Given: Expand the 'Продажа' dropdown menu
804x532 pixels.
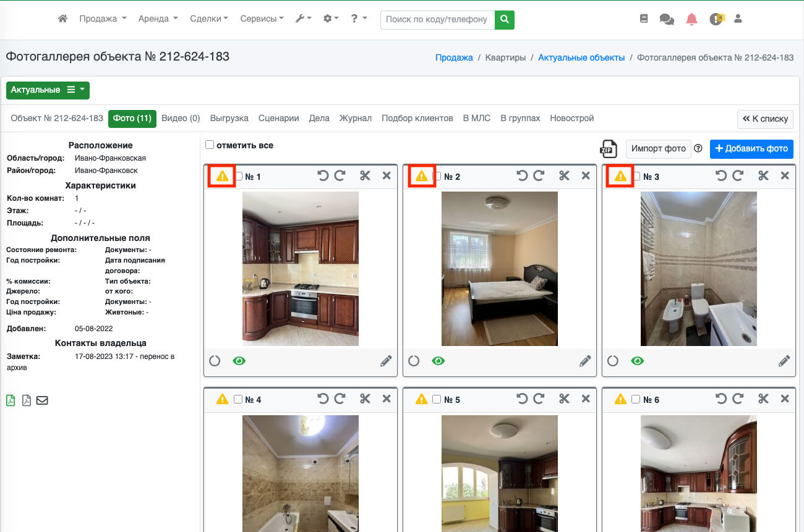Looking at the screenshot, I should (x=103, y=19).
